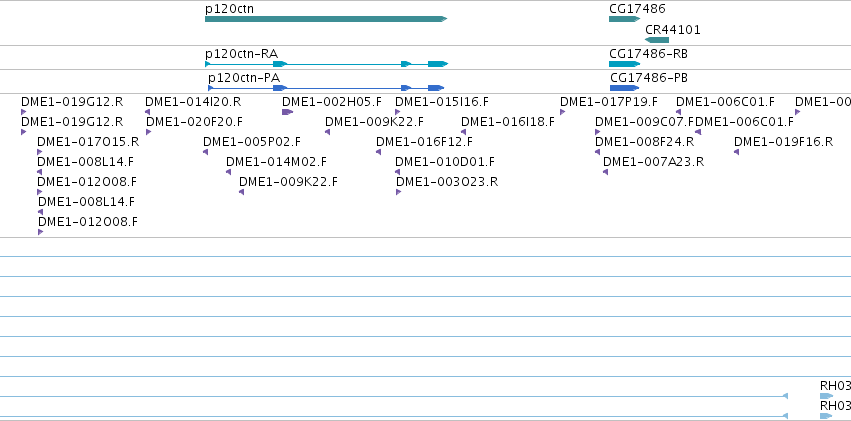Click the p120ctn-RA transcript glyph
Viewport: 851px width, 421px height.
(326, 64)
